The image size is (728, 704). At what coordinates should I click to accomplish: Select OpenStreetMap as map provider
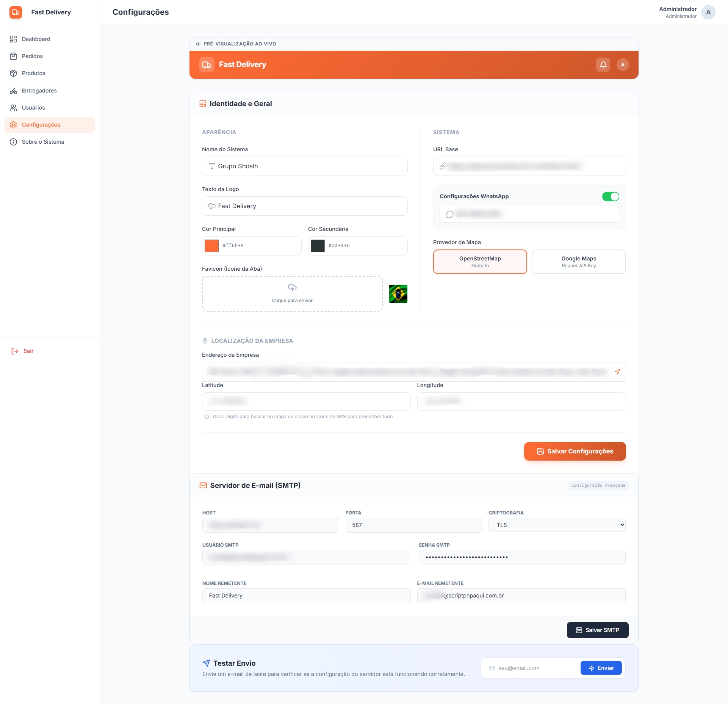point(480,262)
